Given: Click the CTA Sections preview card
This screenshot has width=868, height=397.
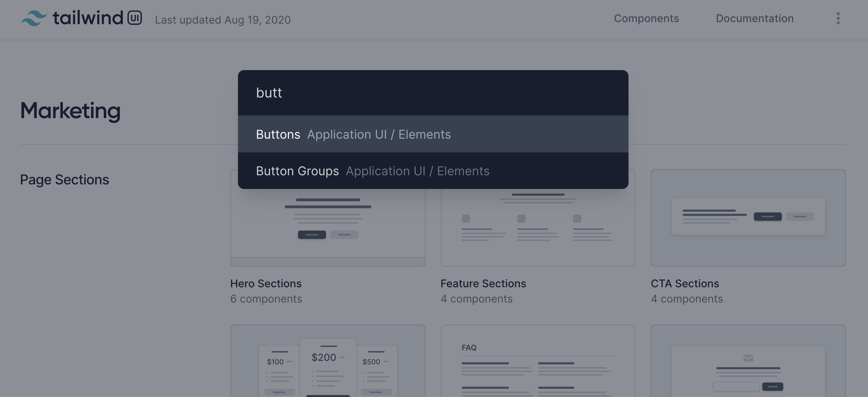Looking at the screenshot, I should pos(747,218).
